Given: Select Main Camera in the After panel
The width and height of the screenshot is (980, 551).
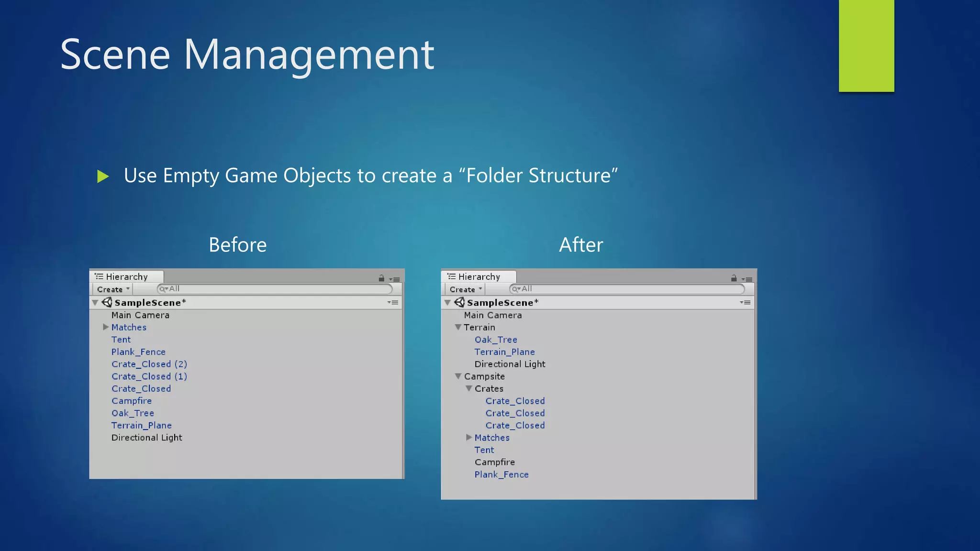Looking at the screenshot, I should tap(493, 315).
